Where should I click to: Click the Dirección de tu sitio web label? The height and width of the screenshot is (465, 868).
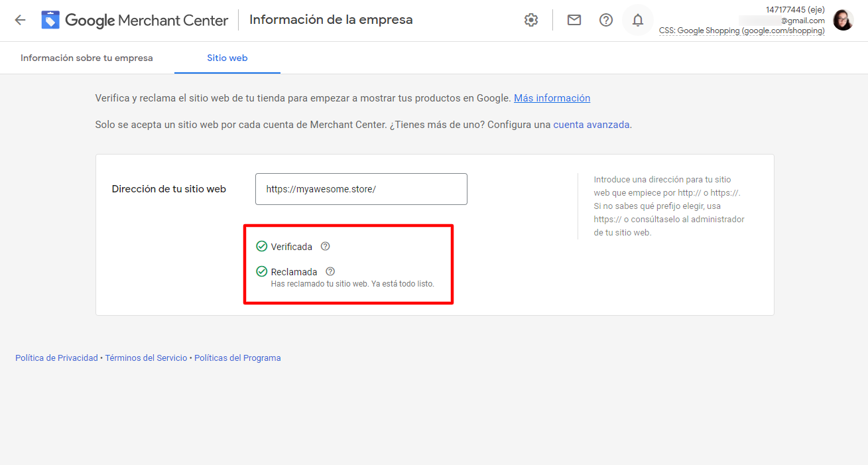click(x=169, y=189)
